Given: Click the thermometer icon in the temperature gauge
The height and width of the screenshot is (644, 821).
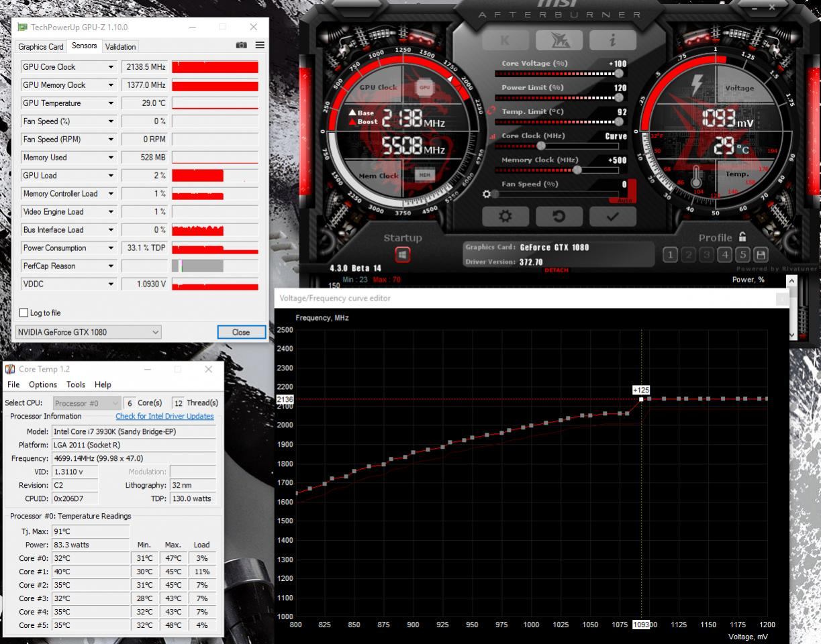Looking at the screenshot, I should [696, 176].
